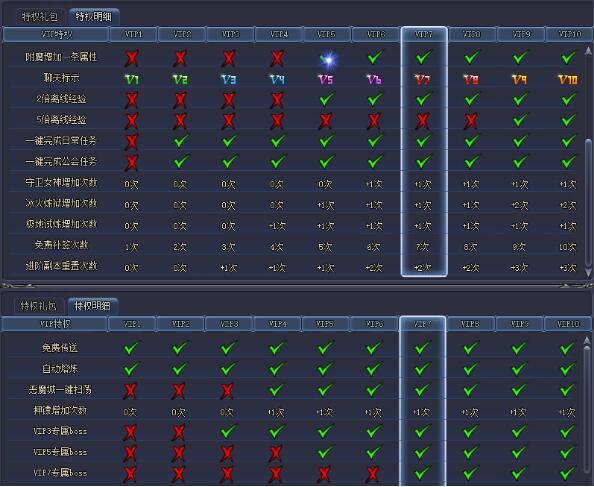Click VIP10 免费补签次数 value 10次
Viewport: 594px width, 487px height.
pos(568,247)
